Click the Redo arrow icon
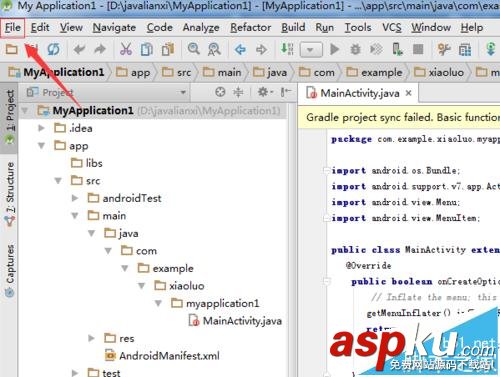 click(100, 50)
